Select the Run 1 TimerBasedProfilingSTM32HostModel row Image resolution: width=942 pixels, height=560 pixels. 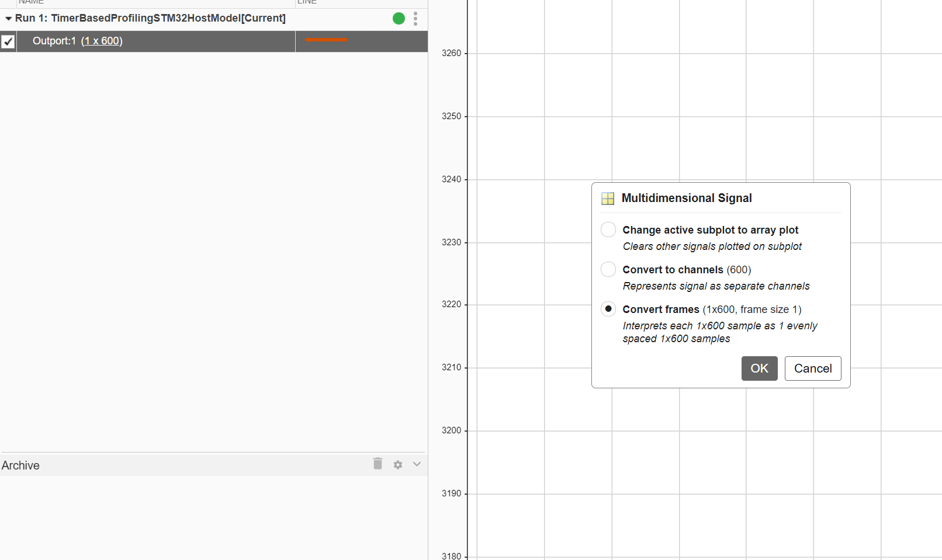(150, 18)
